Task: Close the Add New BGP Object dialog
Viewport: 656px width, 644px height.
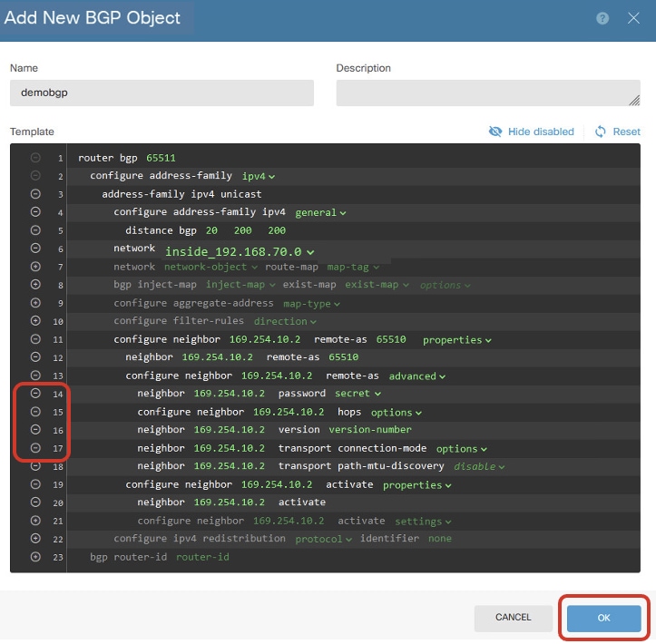Action: pos(633,18)
